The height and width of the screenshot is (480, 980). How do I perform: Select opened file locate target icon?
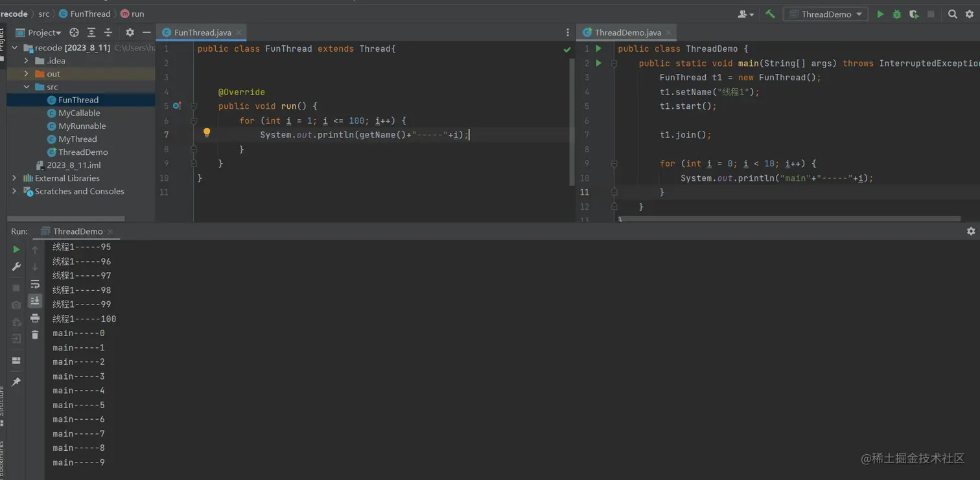tap(74, 32)
